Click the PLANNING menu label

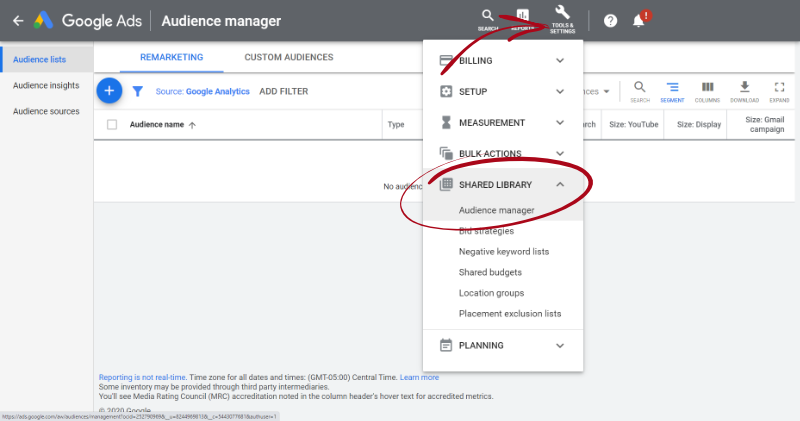[481, 345]
